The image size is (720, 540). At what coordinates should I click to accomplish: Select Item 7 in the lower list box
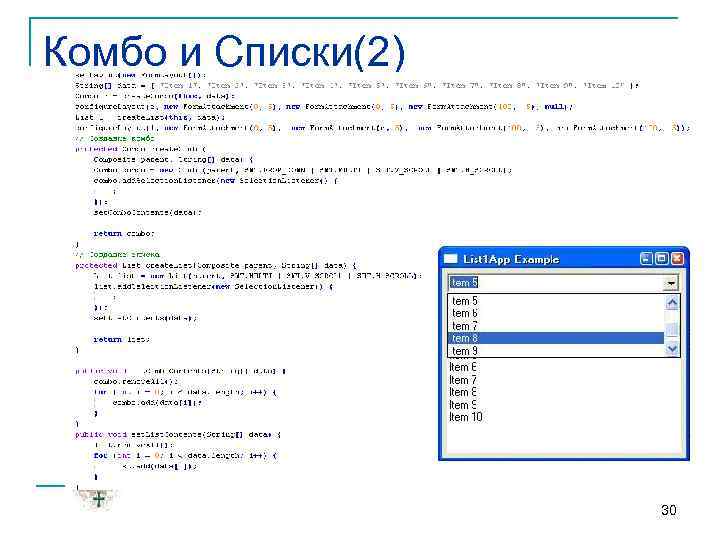pos(463,380)
